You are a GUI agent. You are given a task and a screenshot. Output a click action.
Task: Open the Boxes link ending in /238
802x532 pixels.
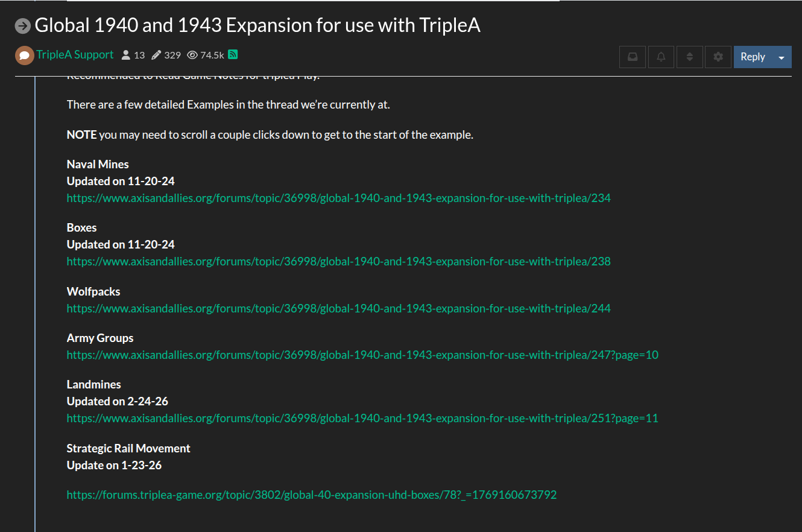(339, 261)
